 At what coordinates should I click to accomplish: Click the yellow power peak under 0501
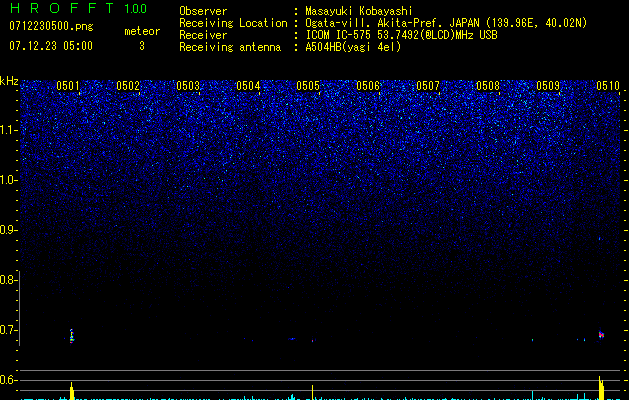tap(72, 391)
